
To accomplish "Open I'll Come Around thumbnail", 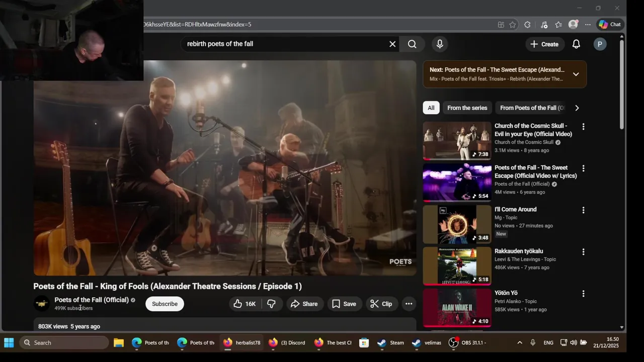I will [457, 224].
